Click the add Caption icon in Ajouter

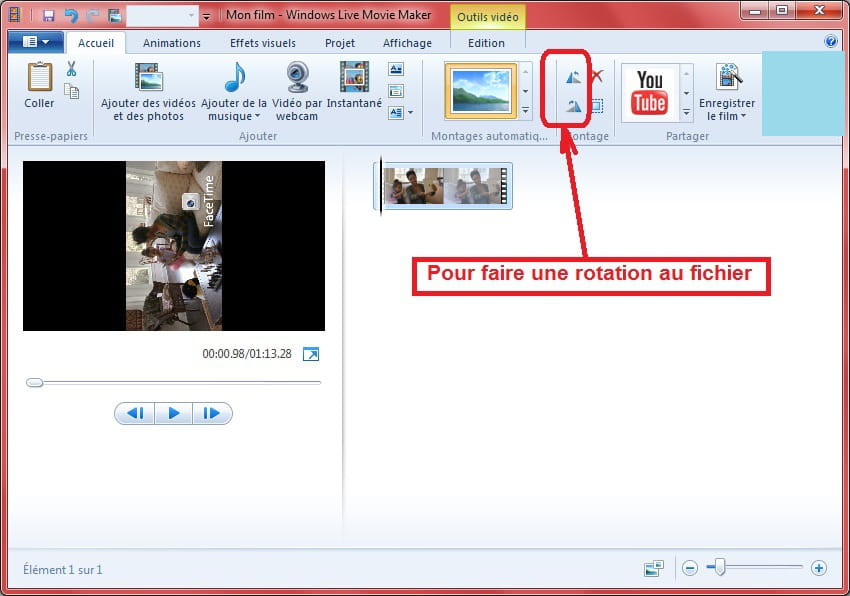coord(396,91)
